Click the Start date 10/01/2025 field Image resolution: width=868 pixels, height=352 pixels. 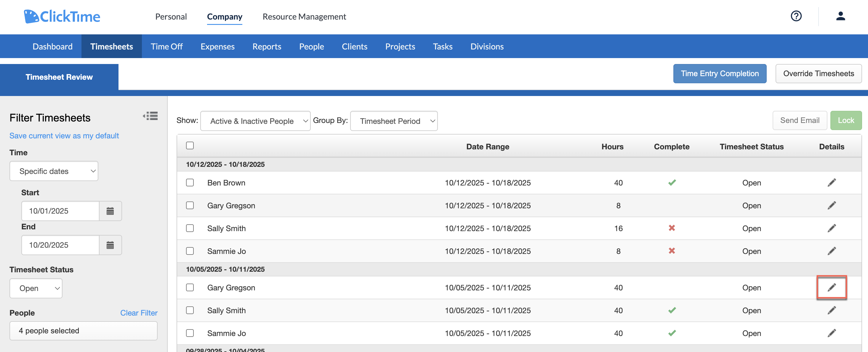[60, 211]
